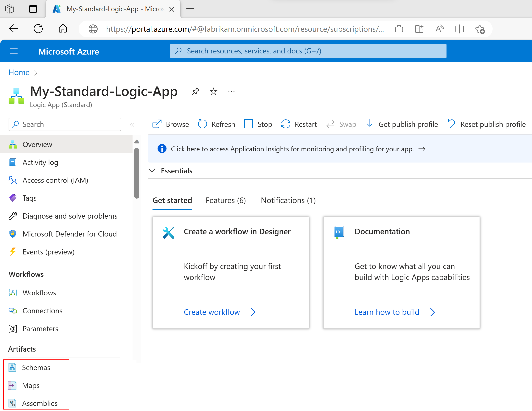
Task: Open Learn how to build documentation
Action: pyautogui.click(x=387, y=312)
